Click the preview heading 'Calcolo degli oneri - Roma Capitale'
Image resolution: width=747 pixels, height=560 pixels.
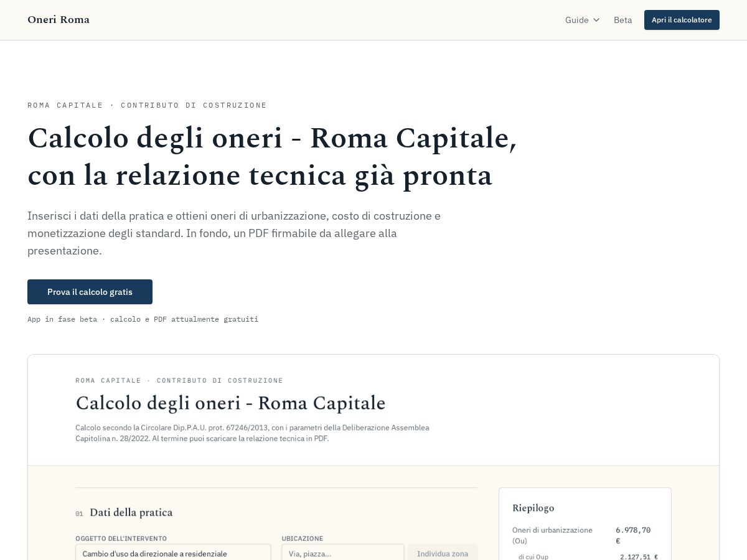click(x=230, y=403)
